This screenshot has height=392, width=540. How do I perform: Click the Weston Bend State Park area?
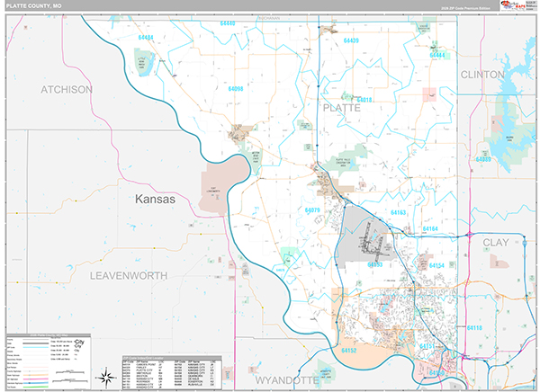click(255, 159)
